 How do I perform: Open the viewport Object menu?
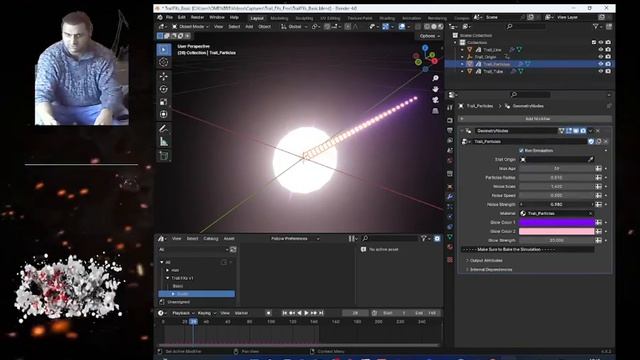[x=264, y=27]
